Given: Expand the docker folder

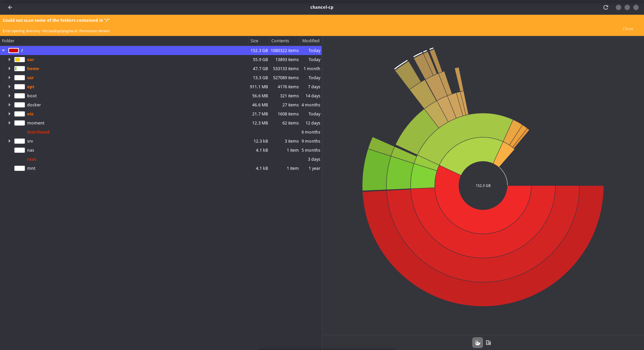Looking at the screenshot, I should pyautogui.click(x=9, y=105).
